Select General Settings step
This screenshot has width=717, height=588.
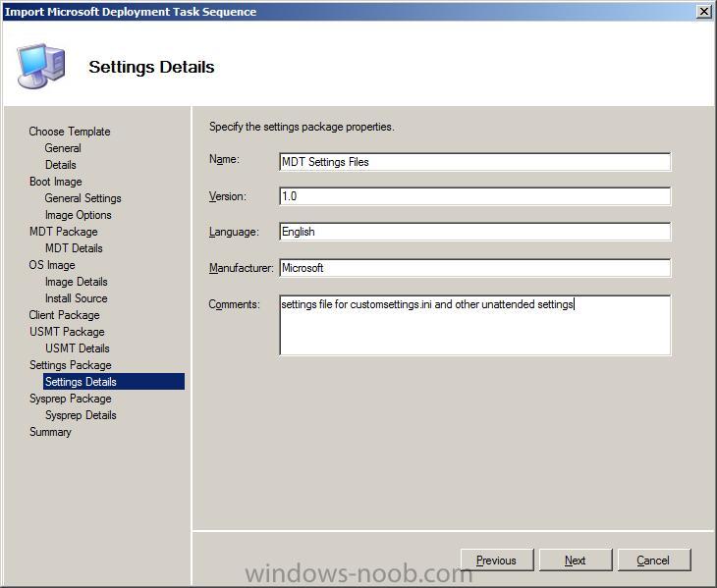coord(83,198)
